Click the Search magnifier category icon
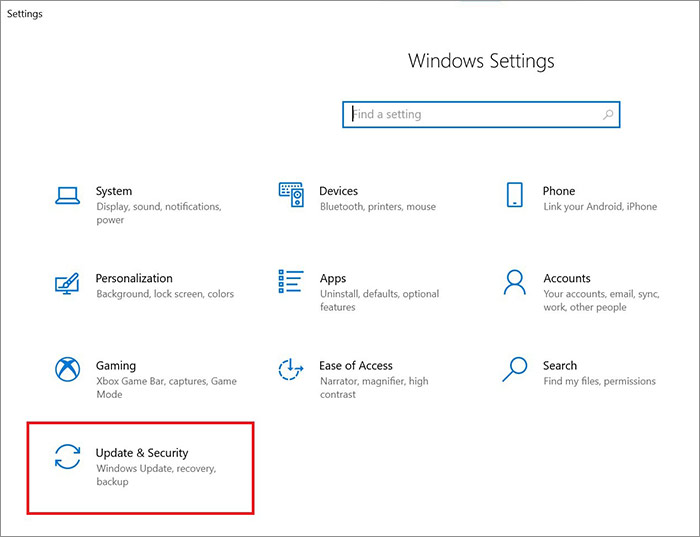The height and width of the screenshot is (537, 700). coord(515,369)
